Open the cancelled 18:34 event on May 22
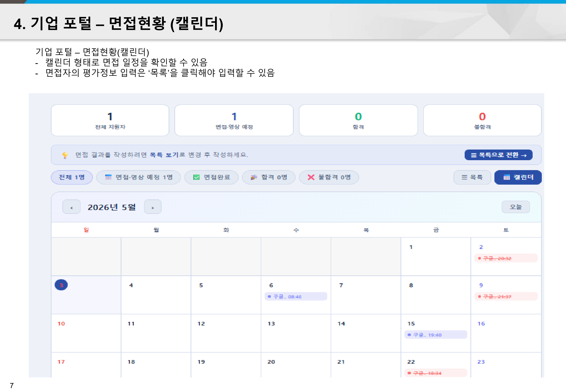 pyautogui.click(x=436, y=373)
